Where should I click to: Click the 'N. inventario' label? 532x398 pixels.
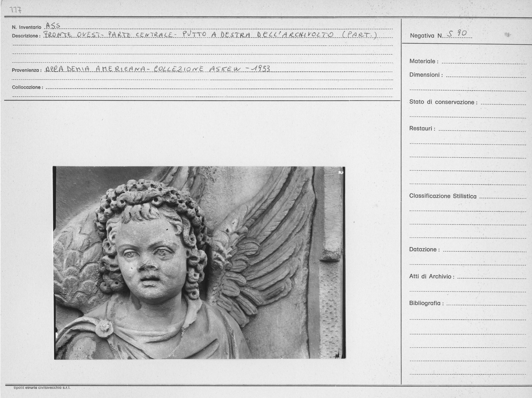27,27
